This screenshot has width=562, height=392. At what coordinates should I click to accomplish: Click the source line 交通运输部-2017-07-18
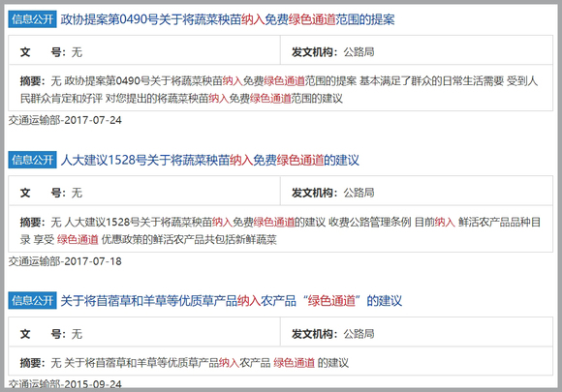(x=65, y=261)
